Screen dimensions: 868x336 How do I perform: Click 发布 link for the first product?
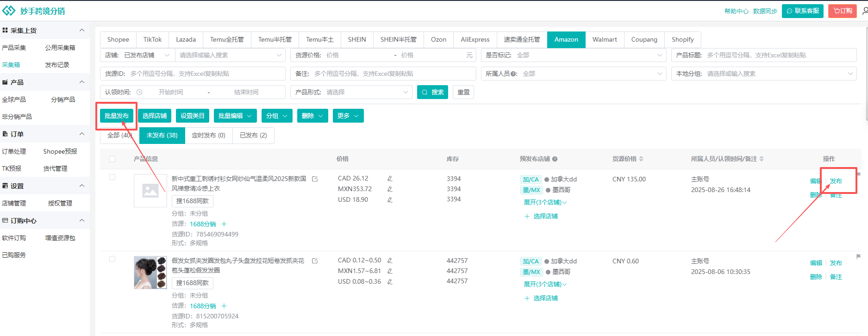coord(836,181)
